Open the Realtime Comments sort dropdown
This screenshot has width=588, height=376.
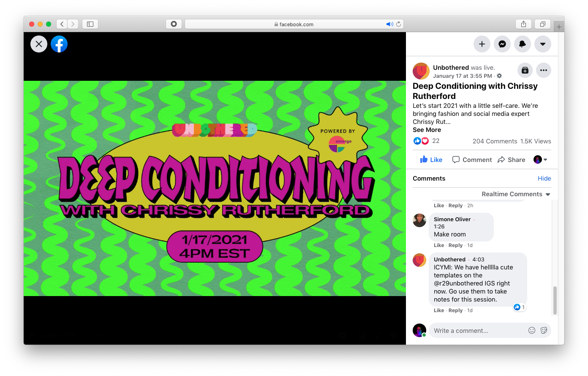(516, 194)
